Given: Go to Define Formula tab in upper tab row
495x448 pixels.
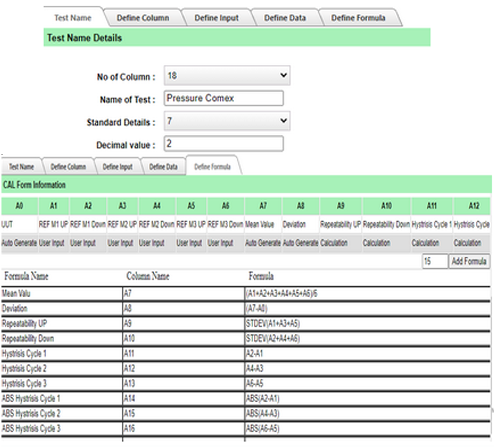Looking at the screenshot, I should click(x=358, y=18).
